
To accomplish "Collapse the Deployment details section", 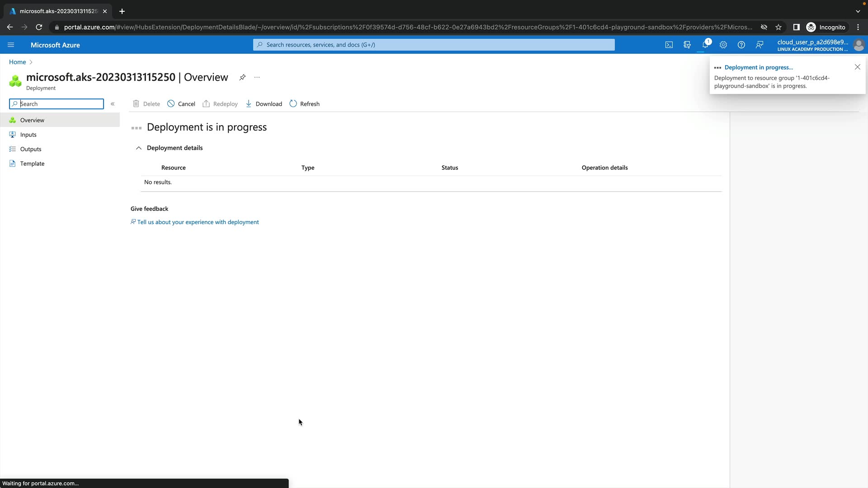I will [139, 148].
